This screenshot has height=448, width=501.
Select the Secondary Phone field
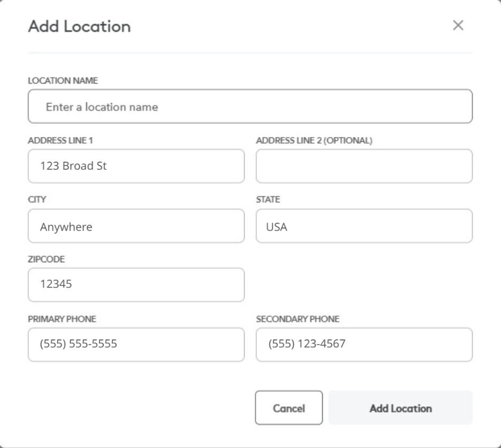coord(365,345)
